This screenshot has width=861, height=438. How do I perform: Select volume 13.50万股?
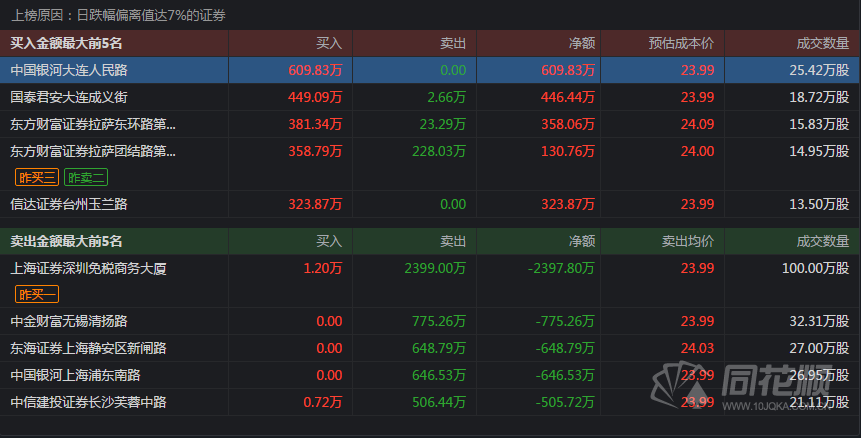[x=819, y=205]
